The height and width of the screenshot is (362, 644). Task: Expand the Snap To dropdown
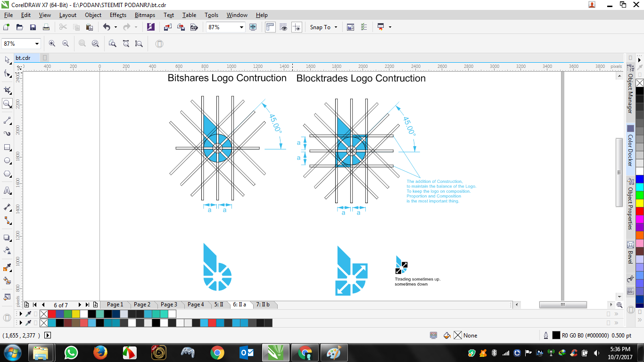click(x=336, y=27)
